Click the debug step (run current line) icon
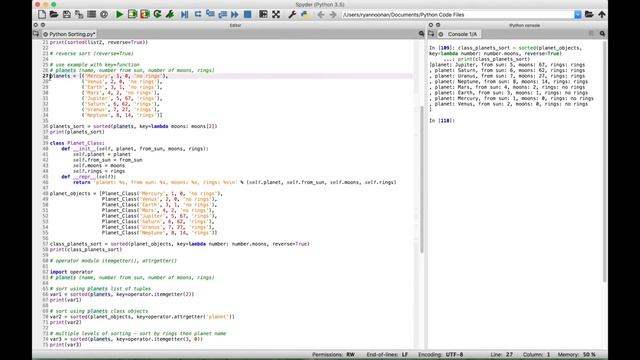The height and width of the screenshot is (360, 640). click(198, 14)
